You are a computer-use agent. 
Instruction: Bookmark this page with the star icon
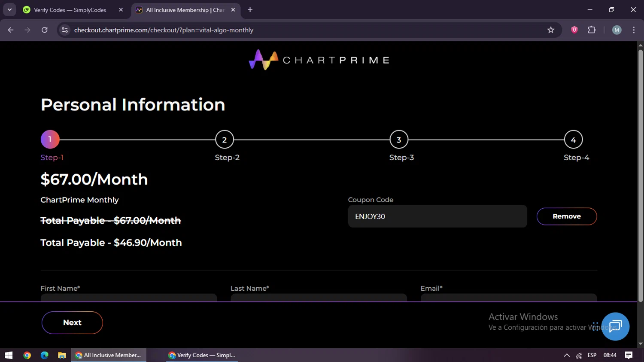[551, 30]
